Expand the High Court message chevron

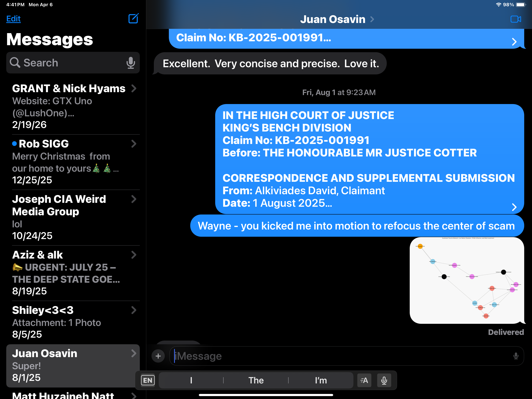click(514, 207)
